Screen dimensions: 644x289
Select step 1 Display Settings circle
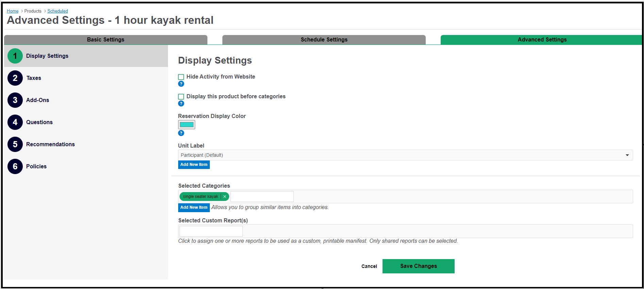pyautogui.click(x=15, y=56)
